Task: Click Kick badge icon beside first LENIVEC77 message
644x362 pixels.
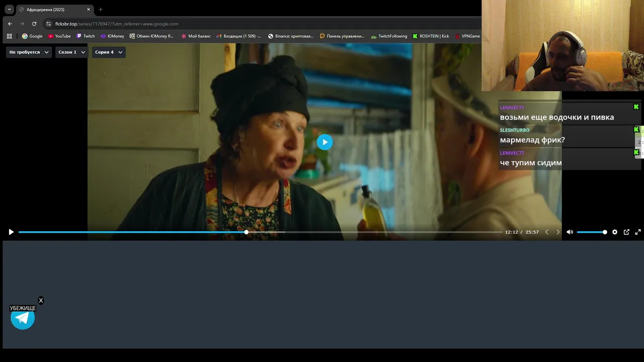Action: (636, 107)
